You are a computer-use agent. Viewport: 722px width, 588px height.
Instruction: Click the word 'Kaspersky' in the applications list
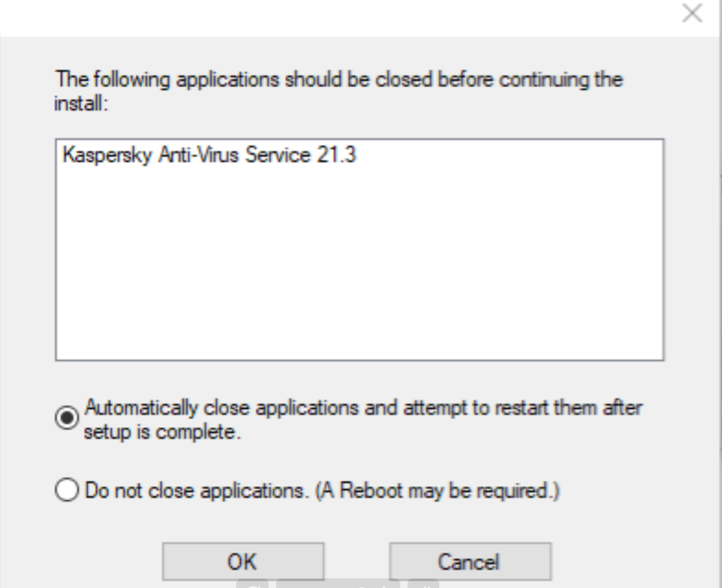[x=92, y=158]
